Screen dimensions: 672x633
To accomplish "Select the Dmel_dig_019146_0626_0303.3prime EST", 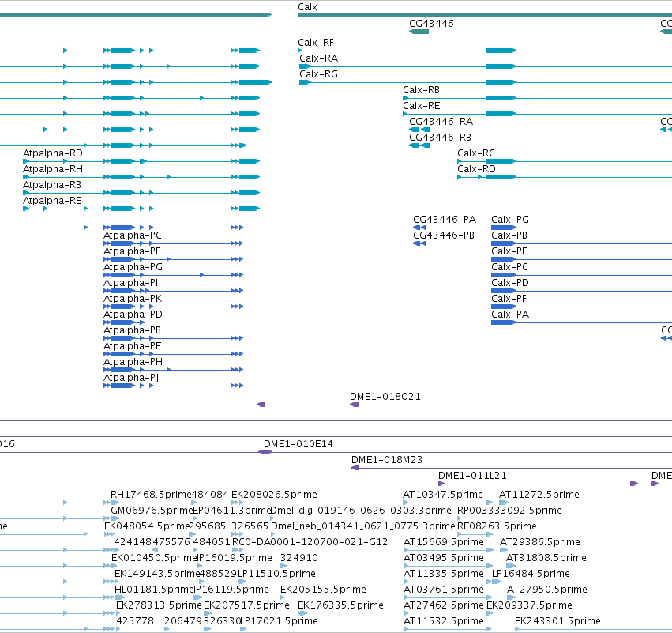I will pyautogui.click(x=361, y=511).
